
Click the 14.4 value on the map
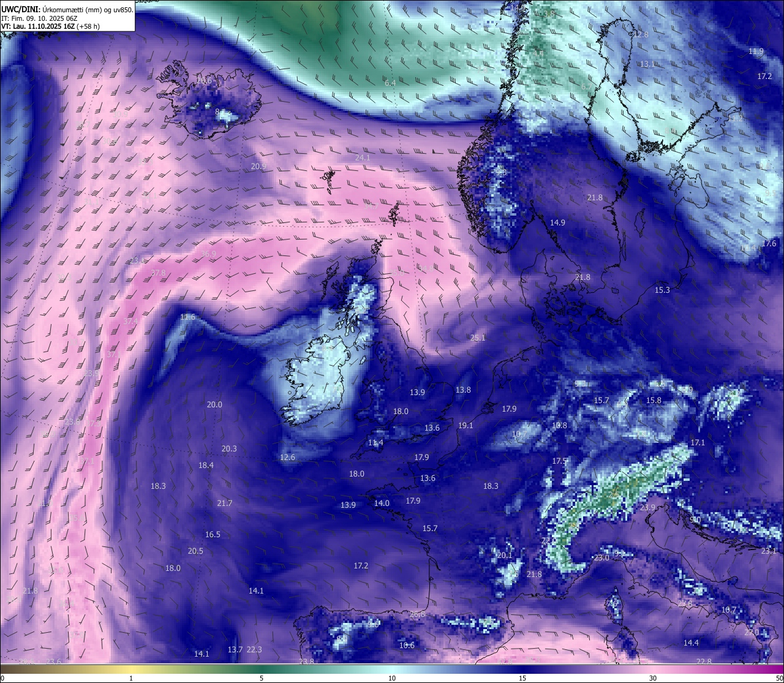pos(691,643)
